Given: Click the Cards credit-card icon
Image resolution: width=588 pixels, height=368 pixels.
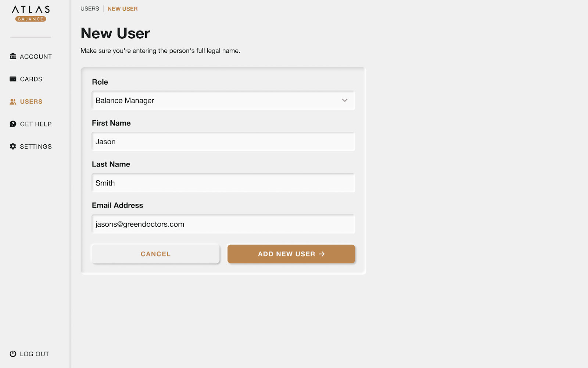Looking at the screenshot, I should pos(13,79).
